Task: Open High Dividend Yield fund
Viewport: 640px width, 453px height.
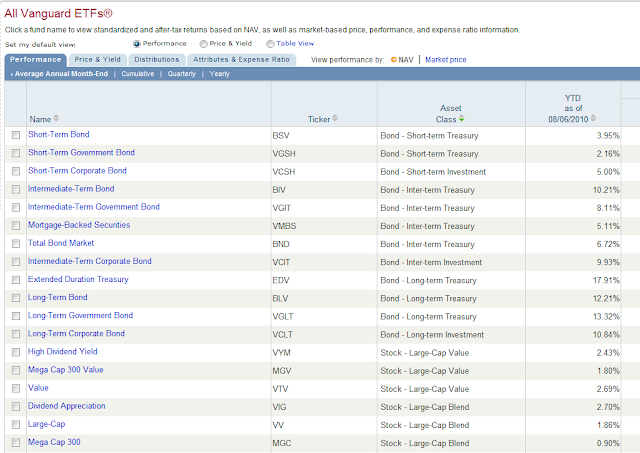Action: coord(62,351)
